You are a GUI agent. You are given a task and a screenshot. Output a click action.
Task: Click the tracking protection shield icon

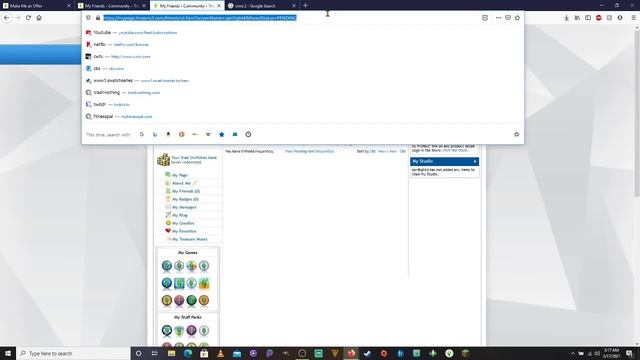pyautogui.click(x=89, y=18)
